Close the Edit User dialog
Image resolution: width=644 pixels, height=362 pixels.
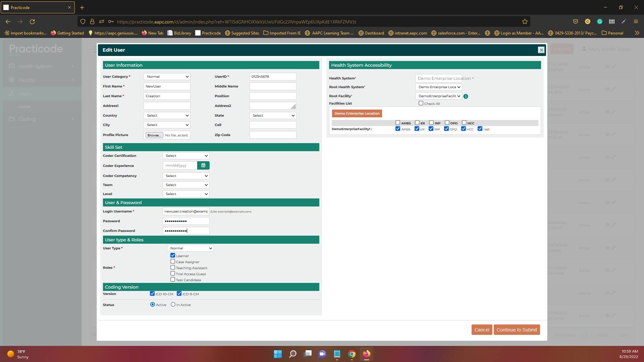tap(541, 50)
